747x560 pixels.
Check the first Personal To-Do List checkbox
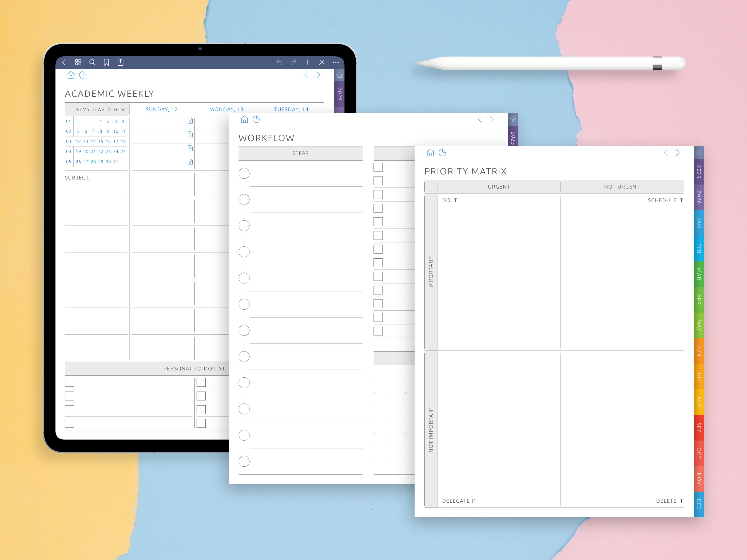click(69, 382)
